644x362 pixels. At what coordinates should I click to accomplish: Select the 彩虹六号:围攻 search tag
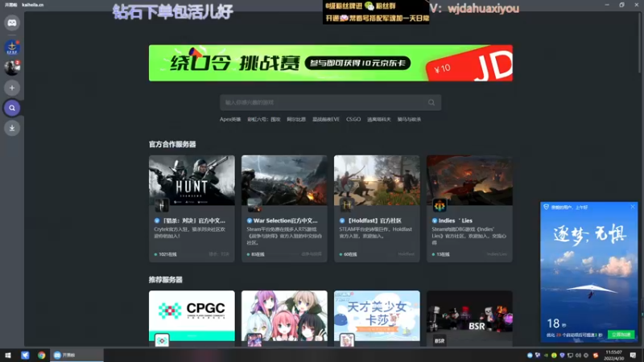[264, 119]
